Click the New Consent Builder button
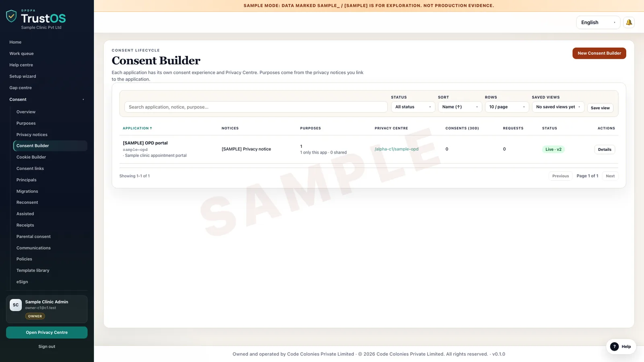Image resolution: width=644 pixels, height=362 pixels. pos(599,53)
